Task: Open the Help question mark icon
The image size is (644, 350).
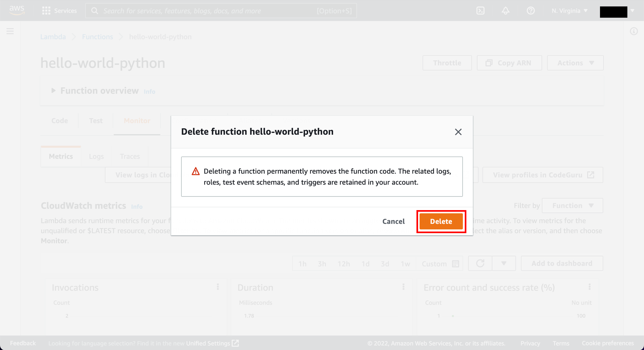Action: pos(530,11)
